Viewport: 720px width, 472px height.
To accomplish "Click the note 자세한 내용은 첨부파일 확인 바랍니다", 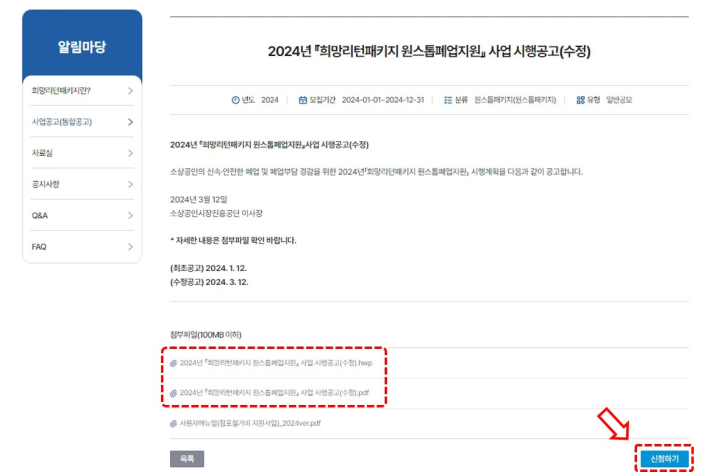I will (x=233, y=241).
